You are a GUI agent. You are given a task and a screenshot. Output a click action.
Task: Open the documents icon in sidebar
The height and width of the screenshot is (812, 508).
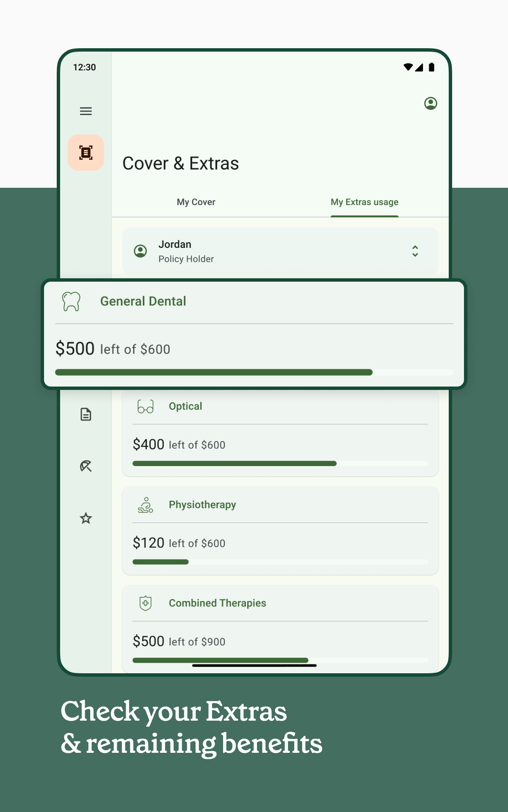click(86, 414)
